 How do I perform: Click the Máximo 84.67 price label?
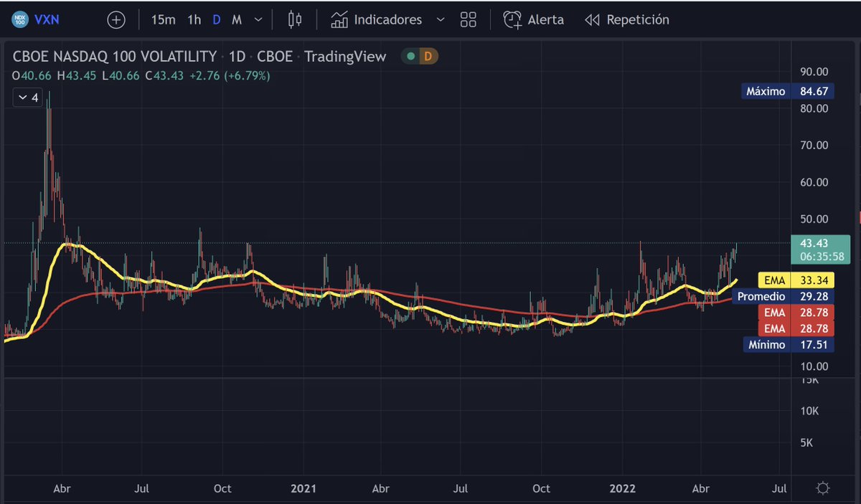[x=788, y=91]
